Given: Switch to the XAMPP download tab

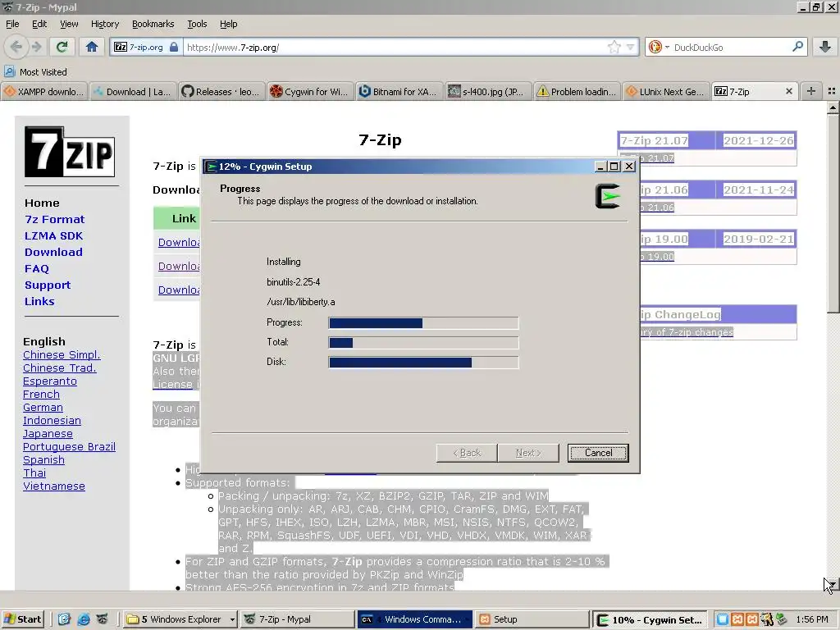Looking at the screenshot, I should [x=44, y=92].
